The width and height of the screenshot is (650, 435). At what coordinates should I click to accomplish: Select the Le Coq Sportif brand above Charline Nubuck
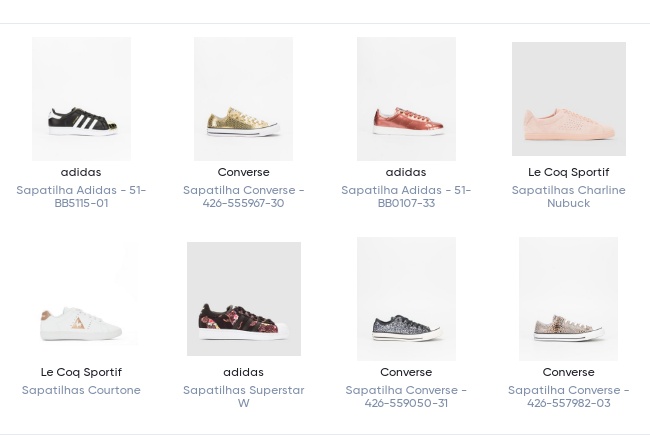coord(569,172)
